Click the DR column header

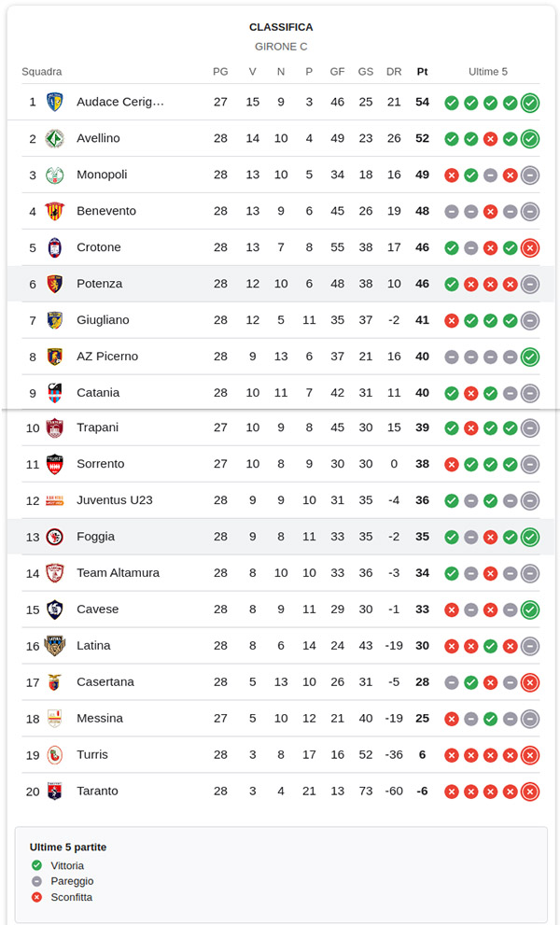point(394,72)
